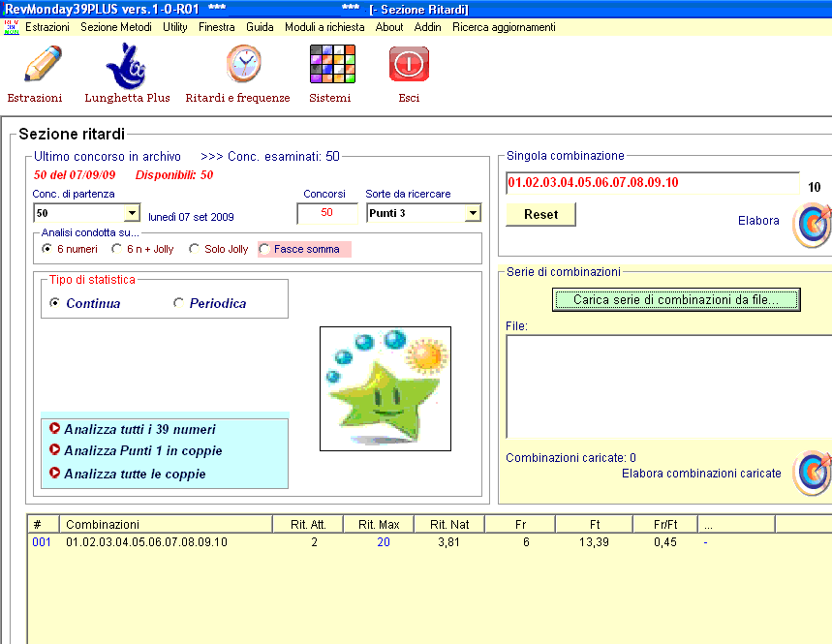The height and width of the screenshot is (644, 832).
Task: Click the Elabora label link
Action: [758, 221]
